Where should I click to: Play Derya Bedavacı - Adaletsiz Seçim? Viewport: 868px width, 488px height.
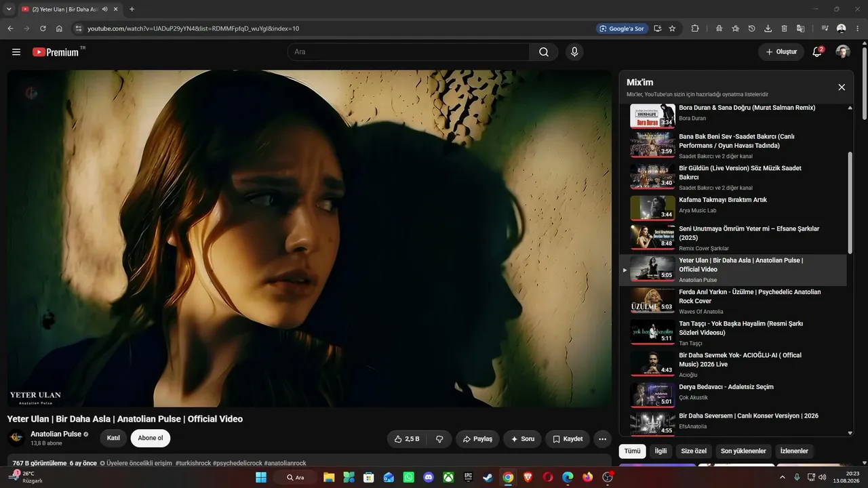734,395
